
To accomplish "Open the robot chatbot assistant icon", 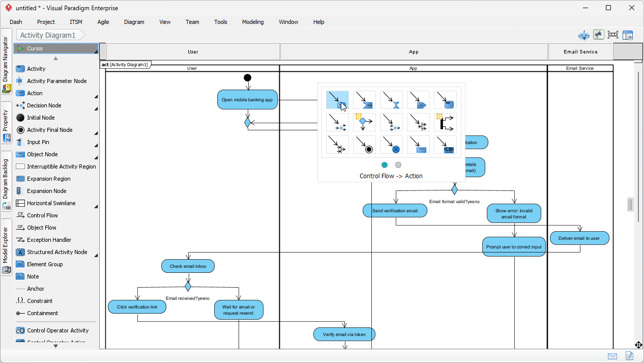I will tap(583, 35).
